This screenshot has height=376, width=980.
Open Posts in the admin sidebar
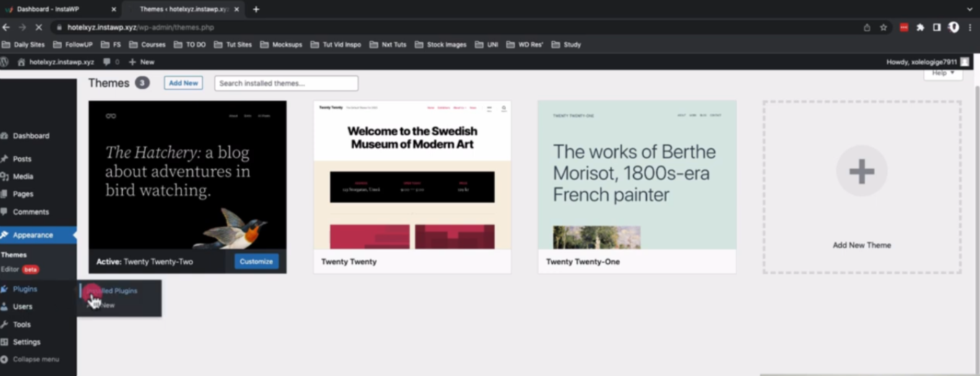click(22, 159)
